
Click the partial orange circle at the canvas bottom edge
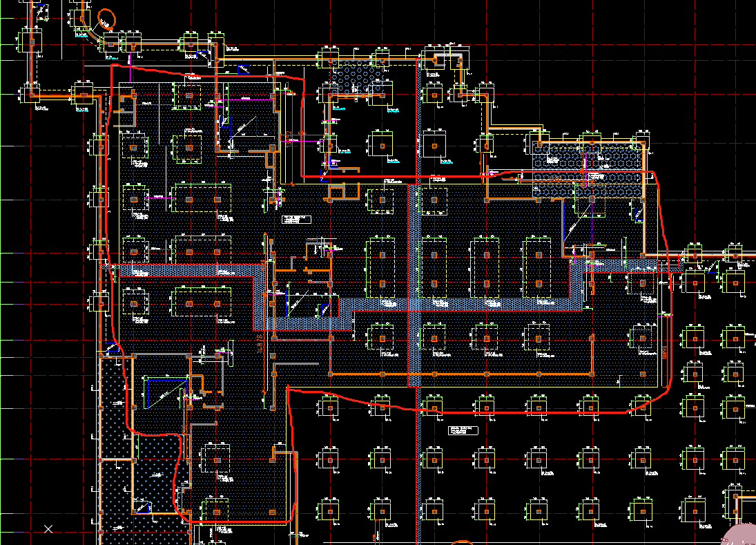[461, 542]
